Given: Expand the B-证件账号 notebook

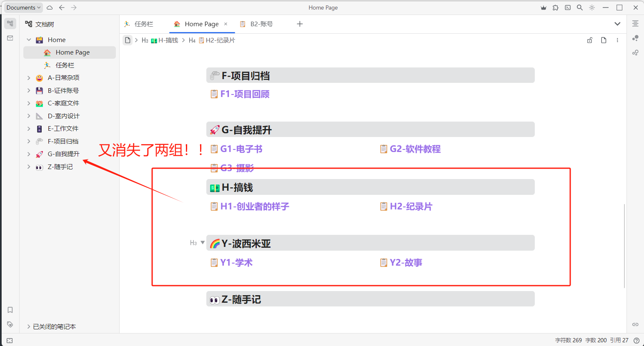Looking at the screenshot, I should point(29,90).
